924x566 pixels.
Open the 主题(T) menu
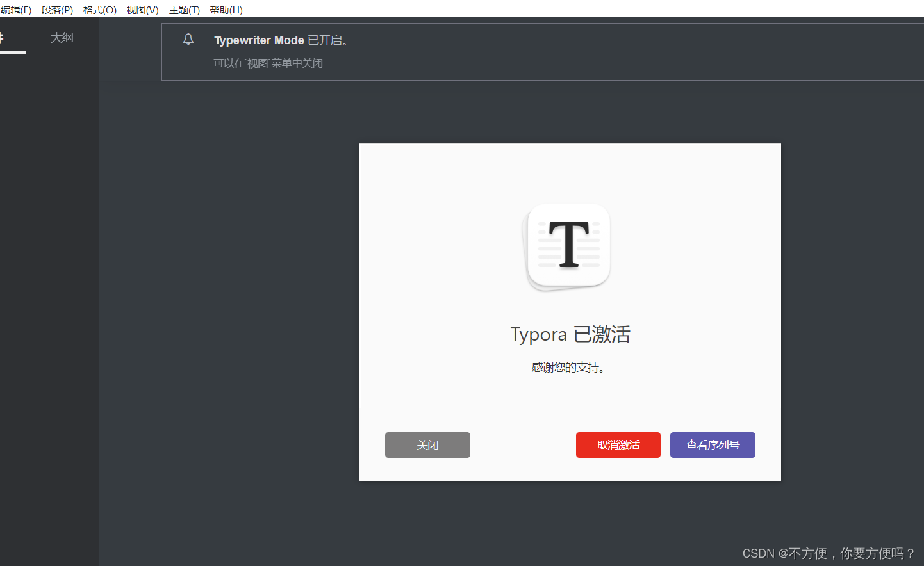click(x=185, y=10)
